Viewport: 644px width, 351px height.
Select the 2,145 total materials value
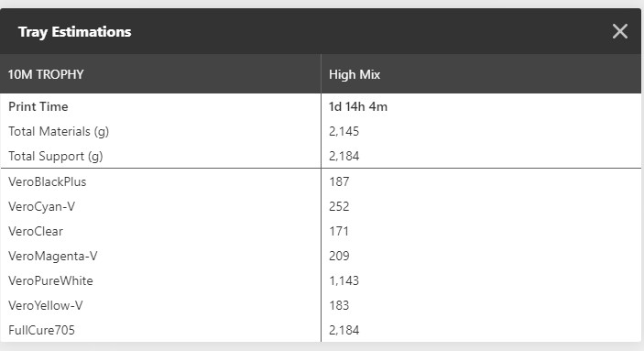[344, 132]
